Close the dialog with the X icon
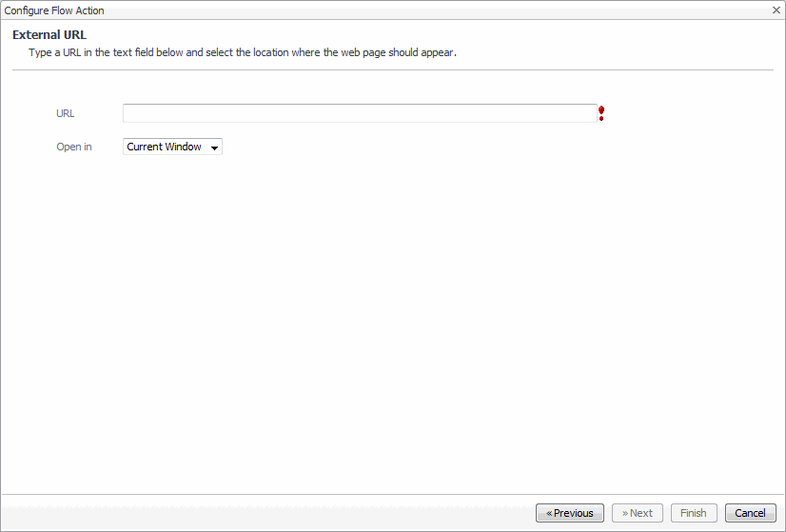This screenshot has width=786, height=532. (x=776, y=10)
